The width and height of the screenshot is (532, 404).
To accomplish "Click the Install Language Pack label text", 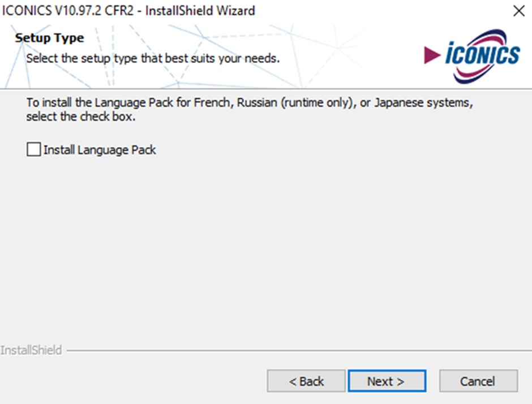I will 100,150.
